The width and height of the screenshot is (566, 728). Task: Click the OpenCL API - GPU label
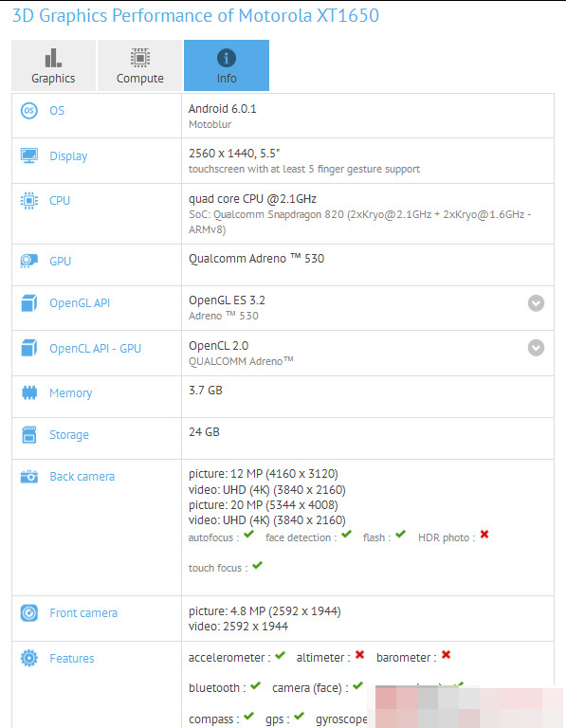(x=95, y=348)
